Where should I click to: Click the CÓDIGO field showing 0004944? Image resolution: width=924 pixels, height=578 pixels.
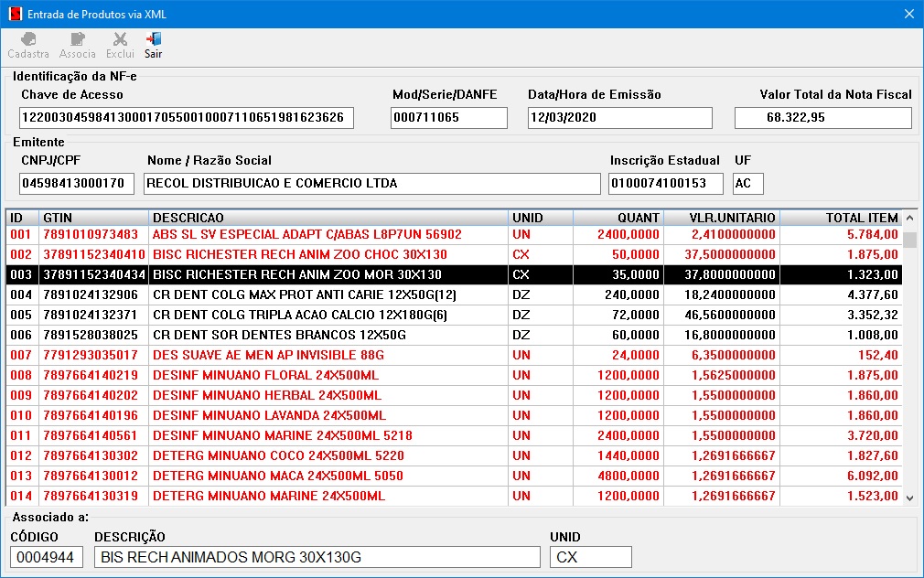click(x=47, y=557)
